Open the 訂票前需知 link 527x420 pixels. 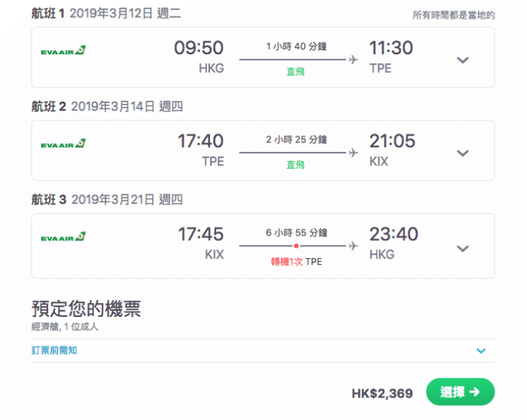[54, 350]
